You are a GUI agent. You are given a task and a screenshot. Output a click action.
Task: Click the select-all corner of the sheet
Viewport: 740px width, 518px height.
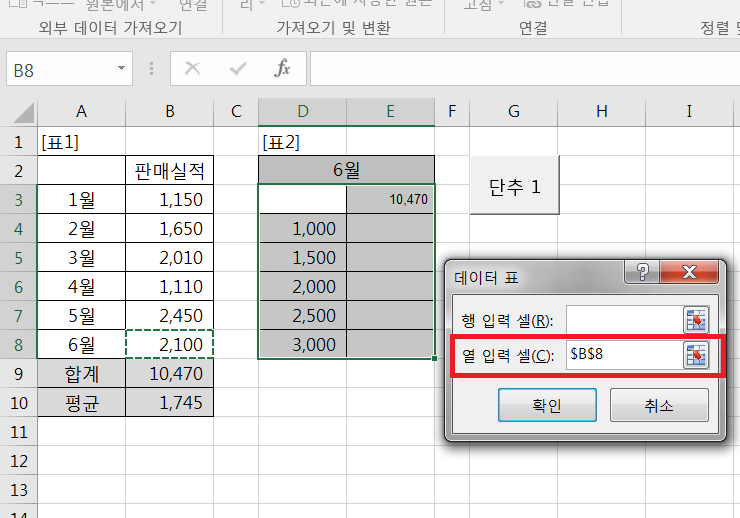click(x=18, y=111)
